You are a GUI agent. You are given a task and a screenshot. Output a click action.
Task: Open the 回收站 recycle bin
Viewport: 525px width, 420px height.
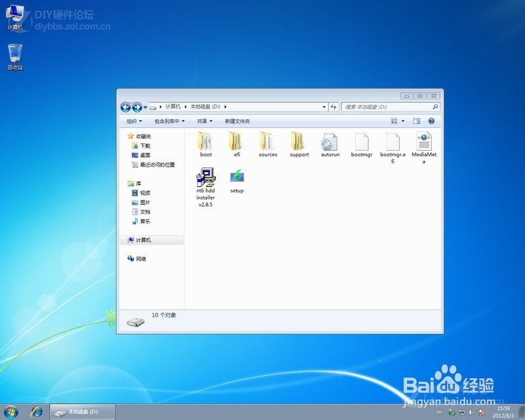point(14,52)
